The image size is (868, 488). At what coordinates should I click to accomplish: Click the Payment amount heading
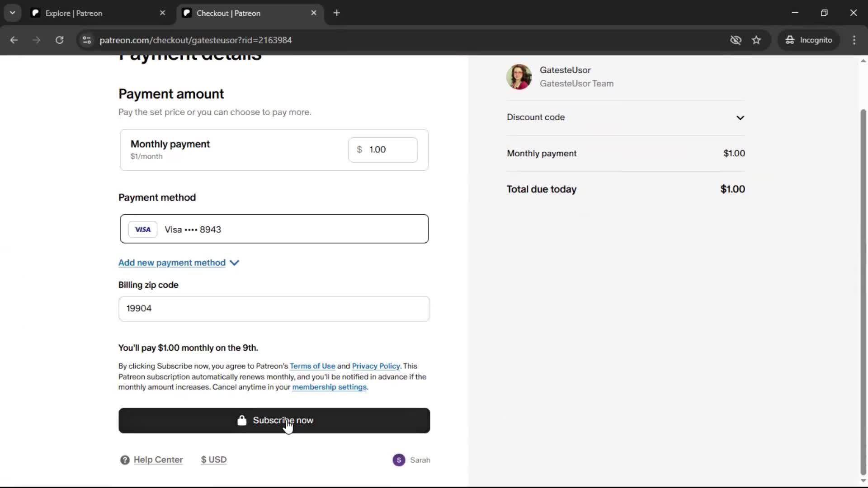pos(171,94)
